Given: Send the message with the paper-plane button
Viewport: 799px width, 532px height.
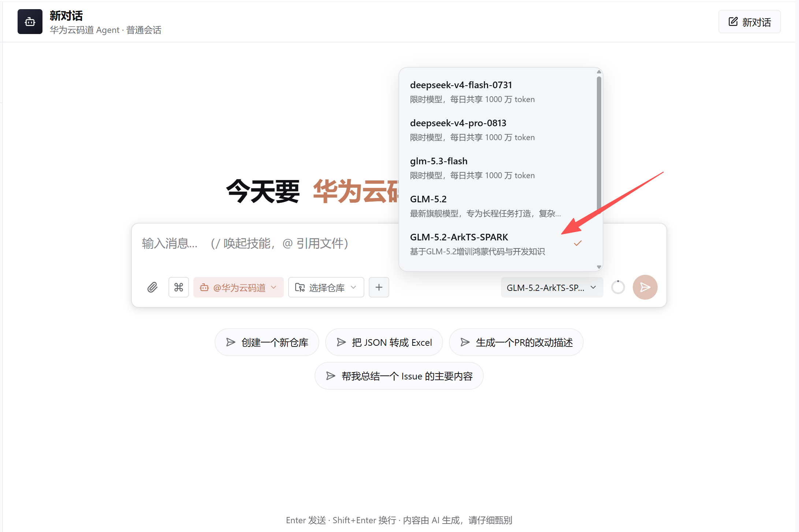Looking at the screenshot, I should [x=645, y=287].
